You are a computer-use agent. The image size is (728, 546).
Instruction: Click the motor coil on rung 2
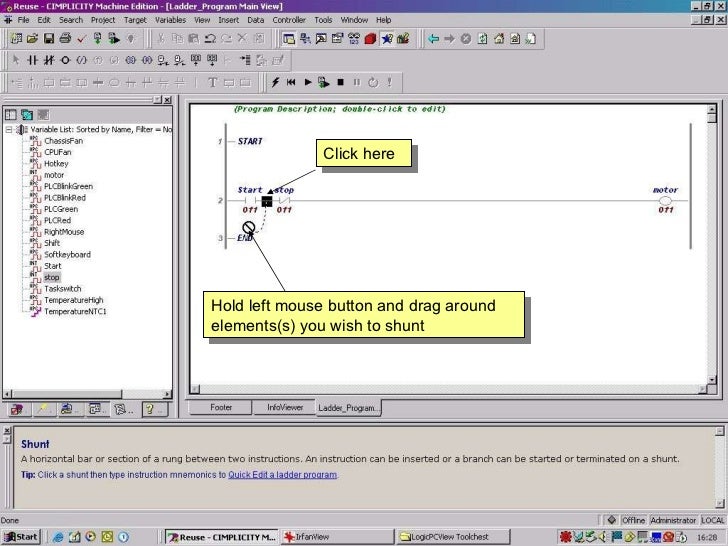point(665,201)
